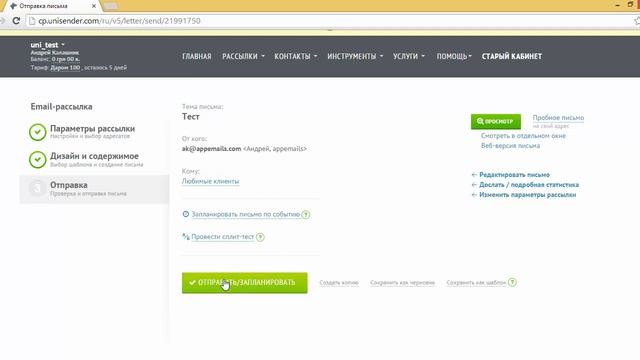
Task: Click 'Провести сплит-тест' link
Action: [222, 237]
